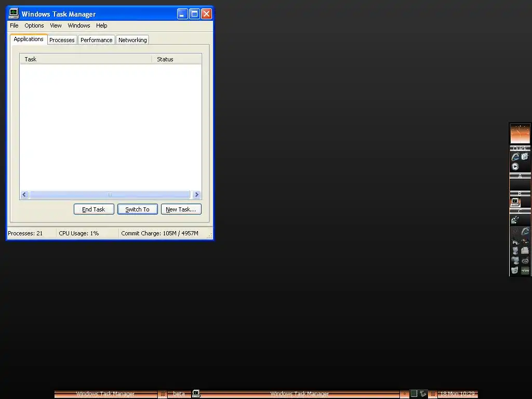Image resolution: width=532 pixels, height=399 pixels.
Task: Click the End Task button
Action: (x=94, y=209)
